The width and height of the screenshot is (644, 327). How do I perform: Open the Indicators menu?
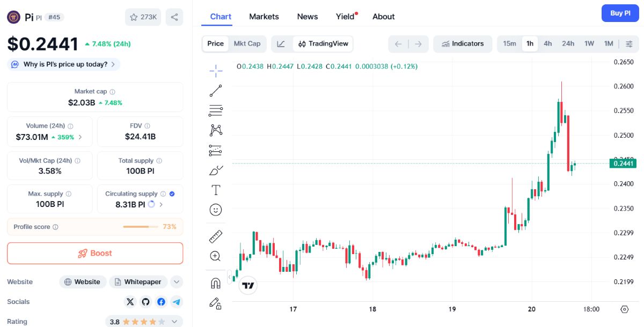463,44
